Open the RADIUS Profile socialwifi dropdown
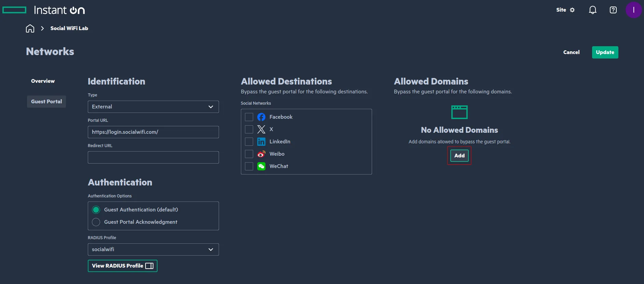 coord(153,249)
